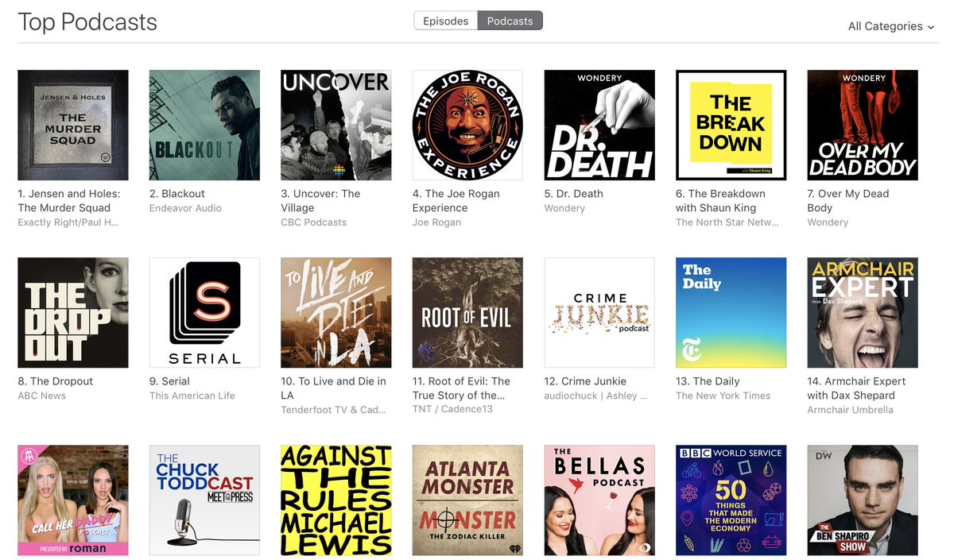Open '11. Root of Evil: The True Story' title

click(x=461, y=388)
